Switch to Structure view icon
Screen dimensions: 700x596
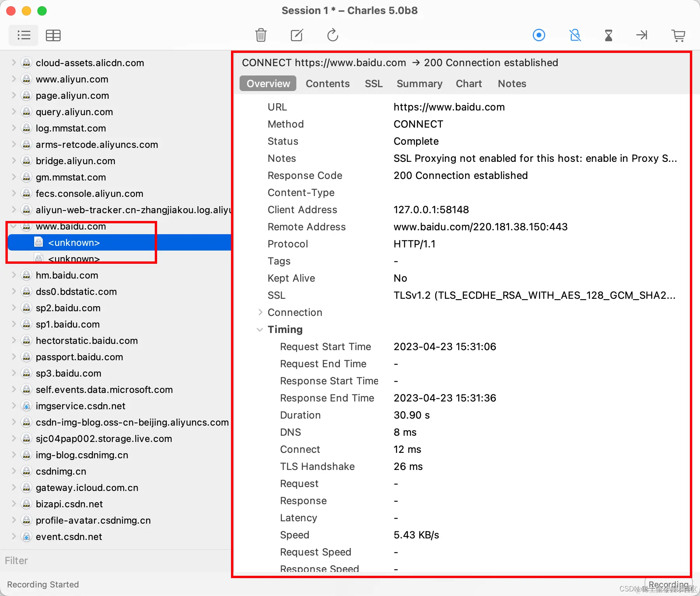coord(24,35)
